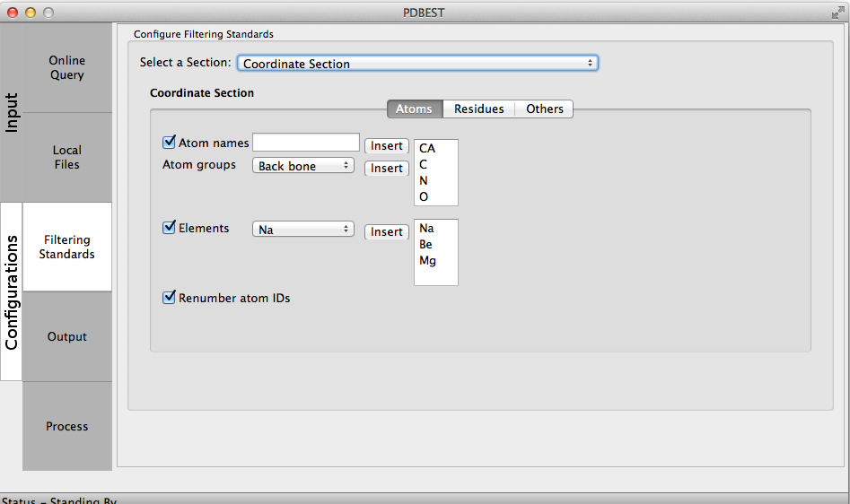
Task: Open the Online Query panel
Action: 67,68
